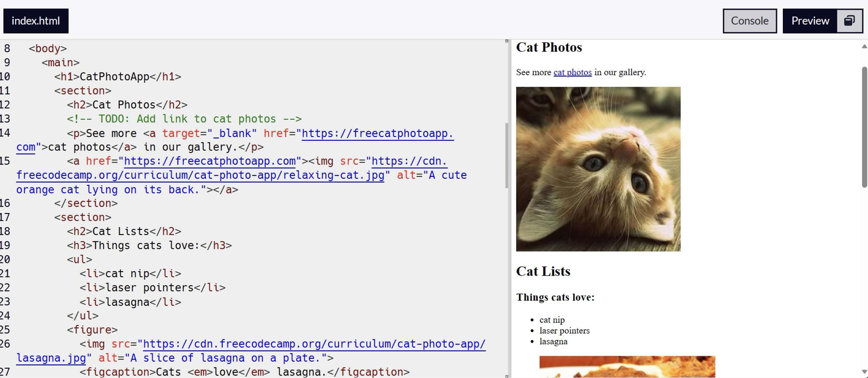This screenshot has height=378, width=868.
Task: Toggle the Preview pane button
Action: pyautogui.click(x=810, y=21)
